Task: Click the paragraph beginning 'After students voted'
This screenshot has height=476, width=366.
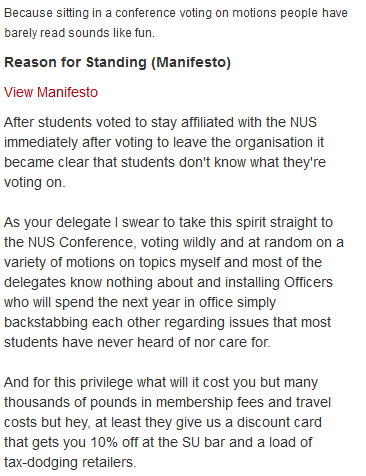Action: click(x=165, y=152)
